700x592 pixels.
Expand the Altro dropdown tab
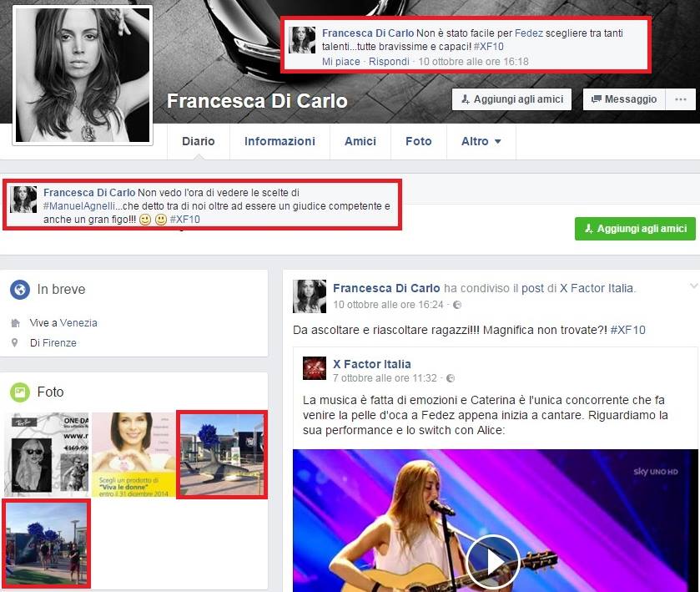pos(481,142)
